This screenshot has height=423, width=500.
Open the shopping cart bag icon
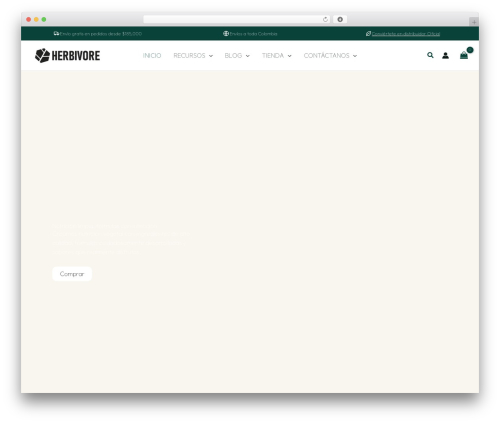coord(464,56)
